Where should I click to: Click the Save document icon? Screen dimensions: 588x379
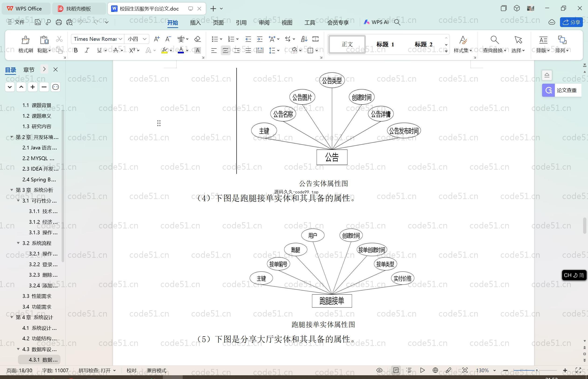click(x=38, y=22)
